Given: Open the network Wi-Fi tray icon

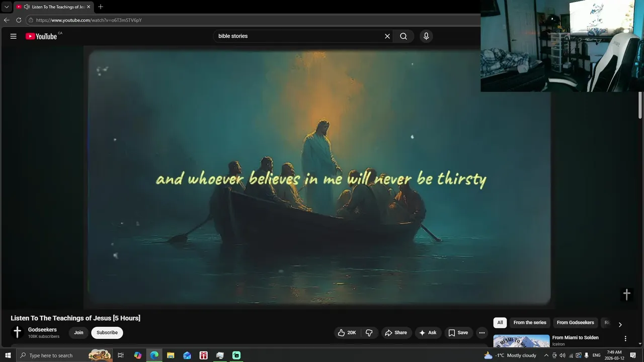Looking at the screenshot, I should 571,355.
